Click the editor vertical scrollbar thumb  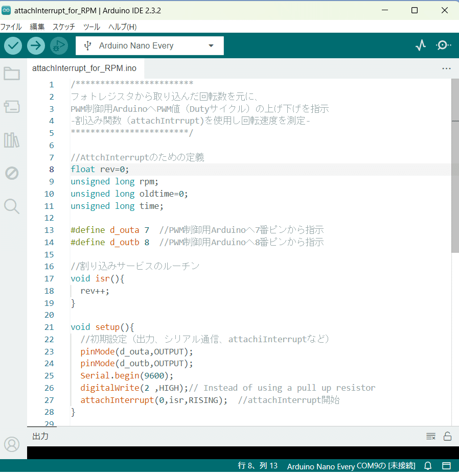click(x=455, y=166)
